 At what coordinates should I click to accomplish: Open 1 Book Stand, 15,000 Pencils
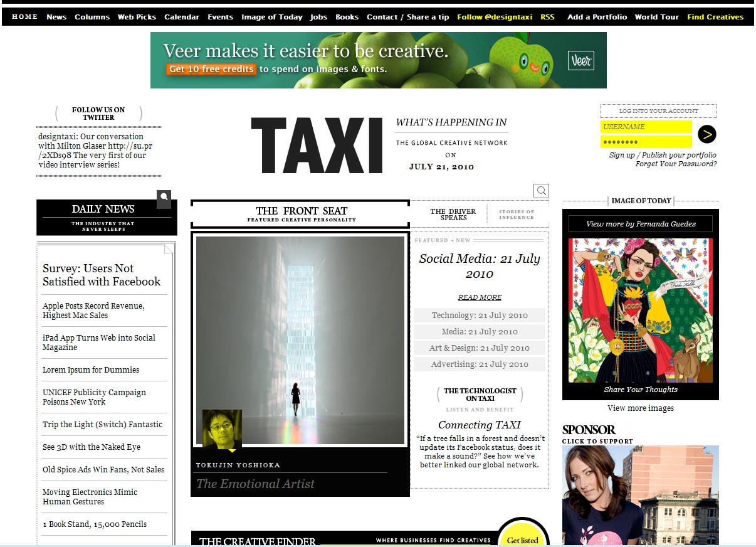click(x=95, y=524)
